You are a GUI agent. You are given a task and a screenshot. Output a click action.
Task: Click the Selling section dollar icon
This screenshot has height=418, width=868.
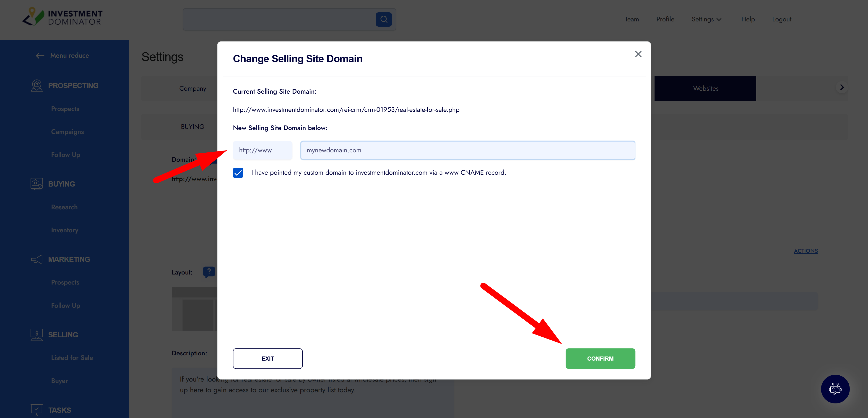click(x=36, y=335)
